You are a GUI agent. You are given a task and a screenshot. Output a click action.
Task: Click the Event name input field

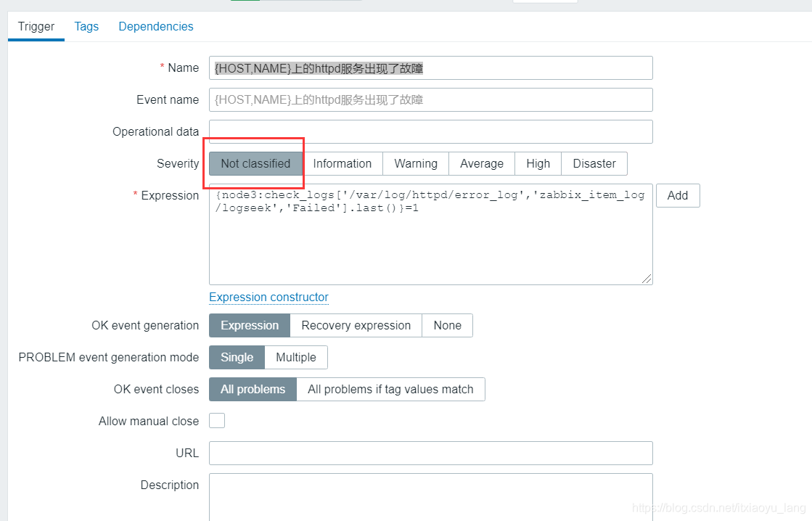pyautogui.click(x=430, y=100)
